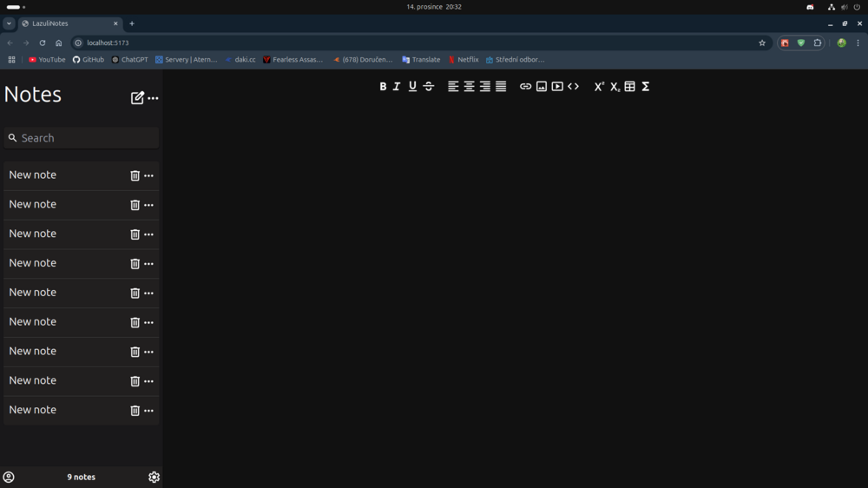Open the 'Fearless Assas...' bookmark
The height and width of the screenshot is (488, 868).
293,59
